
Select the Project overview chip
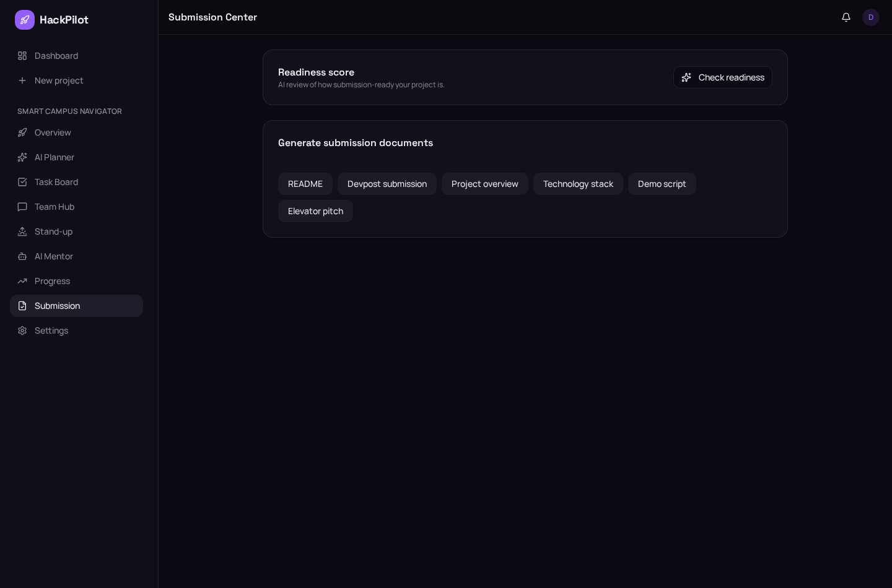point(485,184)
